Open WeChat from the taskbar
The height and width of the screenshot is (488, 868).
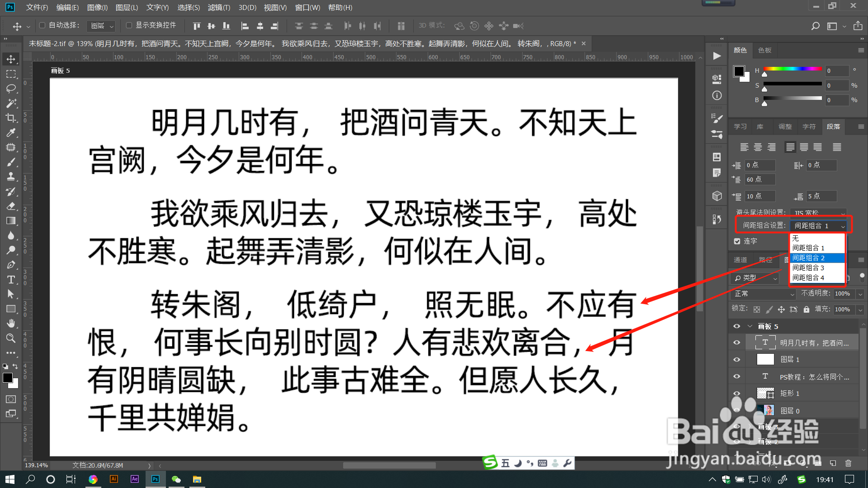pyautogui.click(x=176, y=479)
